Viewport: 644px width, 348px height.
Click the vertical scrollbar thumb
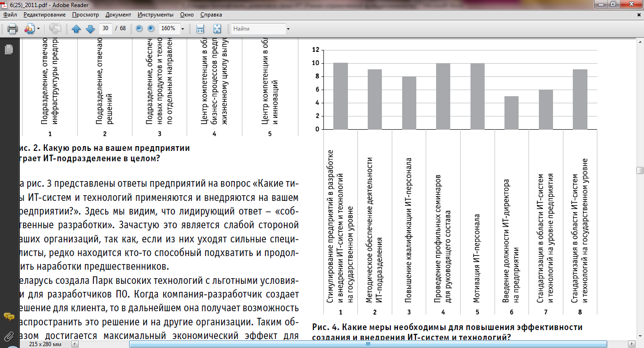(x=640, y=171)
